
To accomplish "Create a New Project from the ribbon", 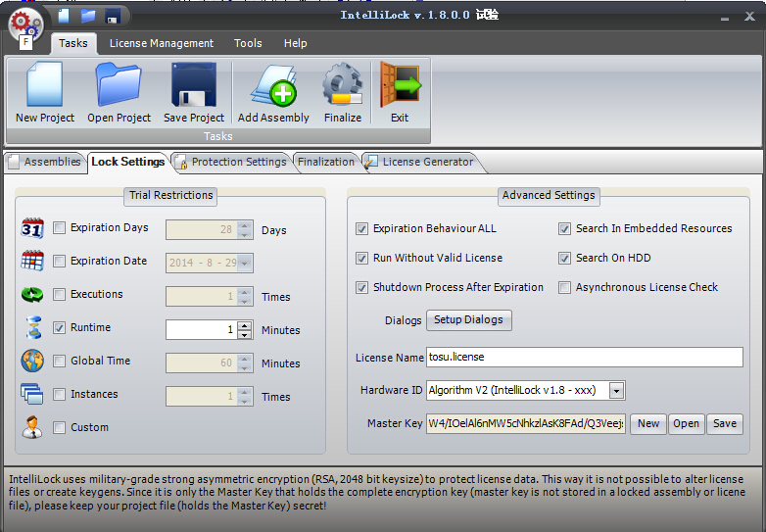I will click(x=45, y=92).
